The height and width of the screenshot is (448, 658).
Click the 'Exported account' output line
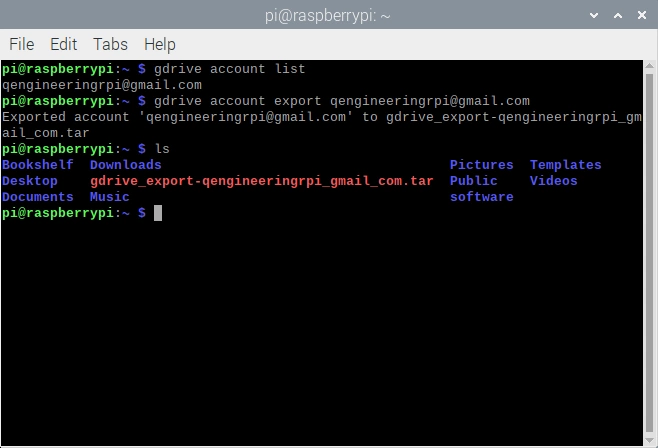pos(322,117)
